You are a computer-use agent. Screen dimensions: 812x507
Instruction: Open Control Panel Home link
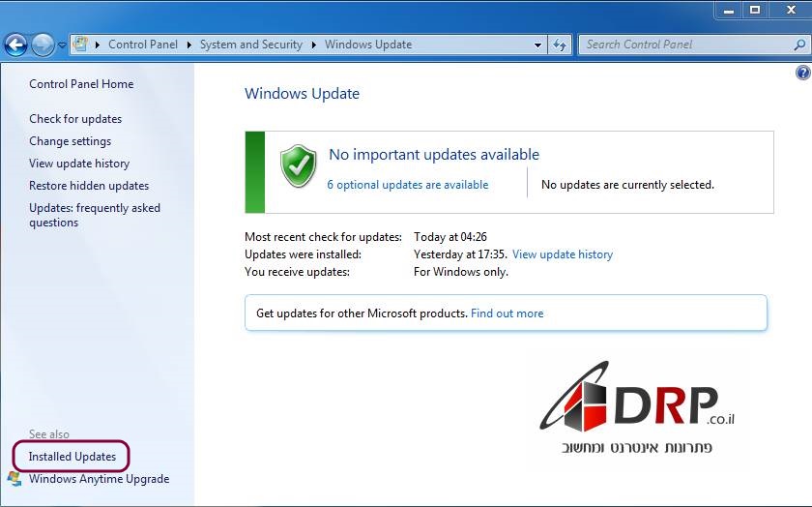[81, 84]
